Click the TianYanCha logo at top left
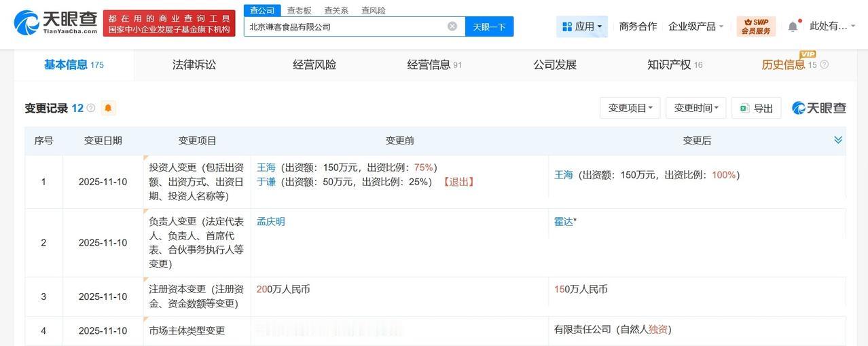Image resolution: width=868 pixels, height=346 pixels. 56,22
